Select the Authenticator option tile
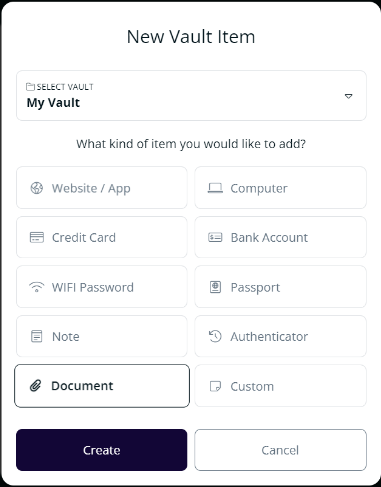 coord(280,336)
